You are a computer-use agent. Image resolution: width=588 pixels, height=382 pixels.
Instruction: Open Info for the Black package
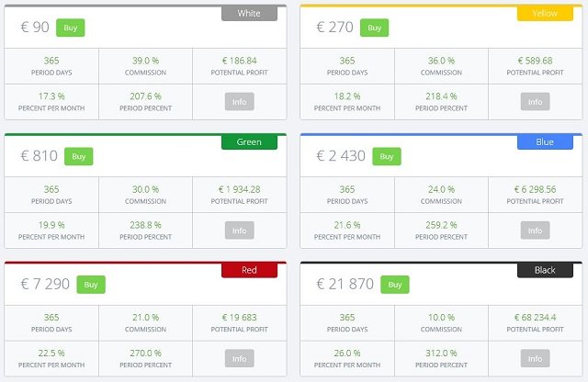tap(535, 358)
